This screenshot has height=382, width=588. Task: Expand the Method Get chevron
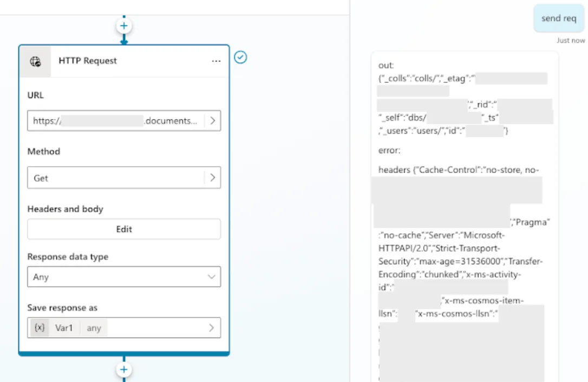213,177
